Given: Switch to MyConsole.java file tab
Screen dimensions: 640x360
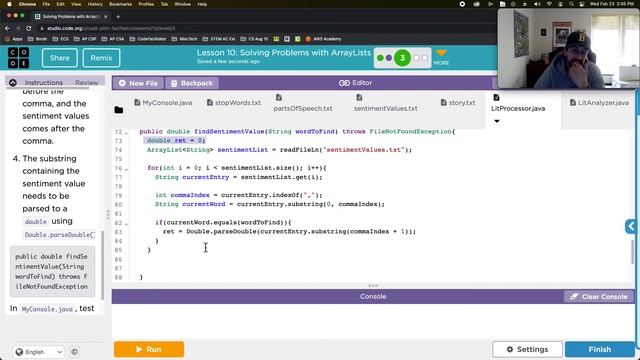Looking at the screenshot, I should coord(163,103).
